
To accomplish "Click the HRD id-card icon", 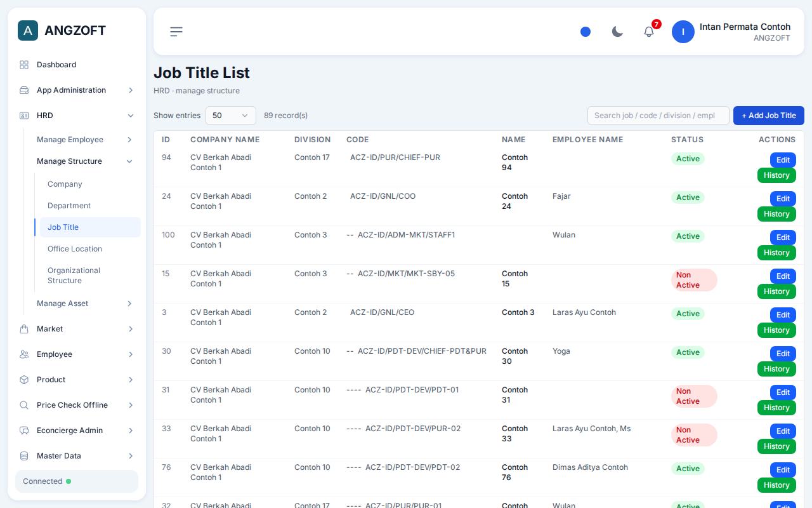I will (x=24, y=116).
